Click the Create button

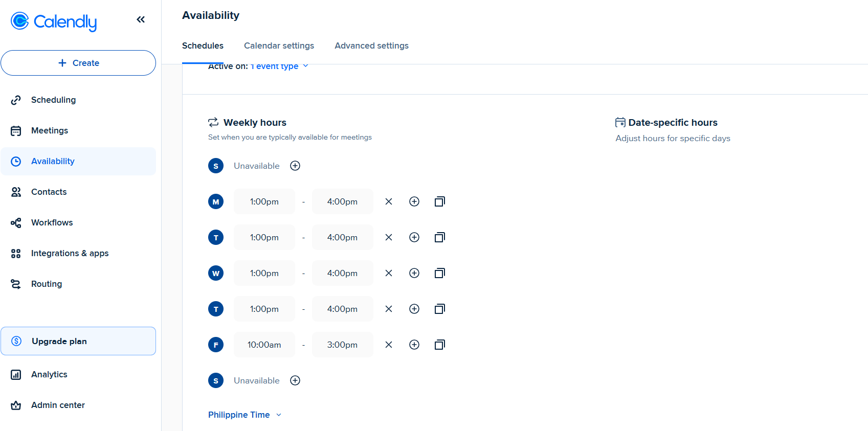tap(78, 63)
